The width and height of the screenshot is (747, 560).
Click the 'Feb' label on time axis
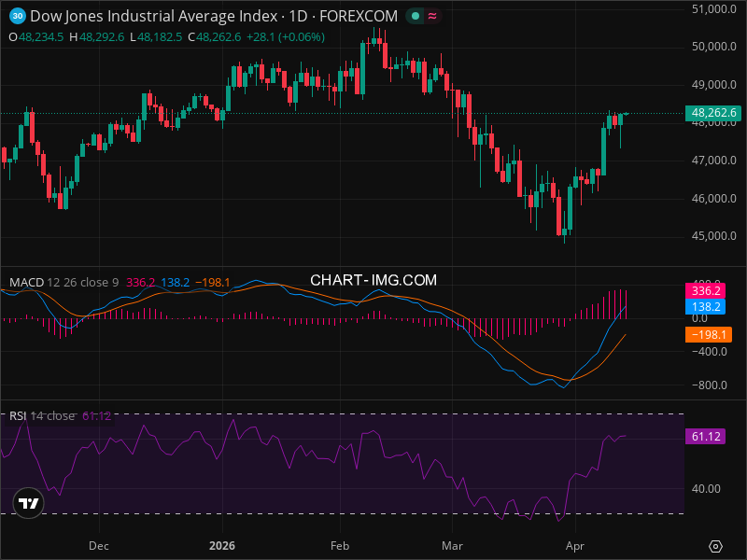coord(340,546)
